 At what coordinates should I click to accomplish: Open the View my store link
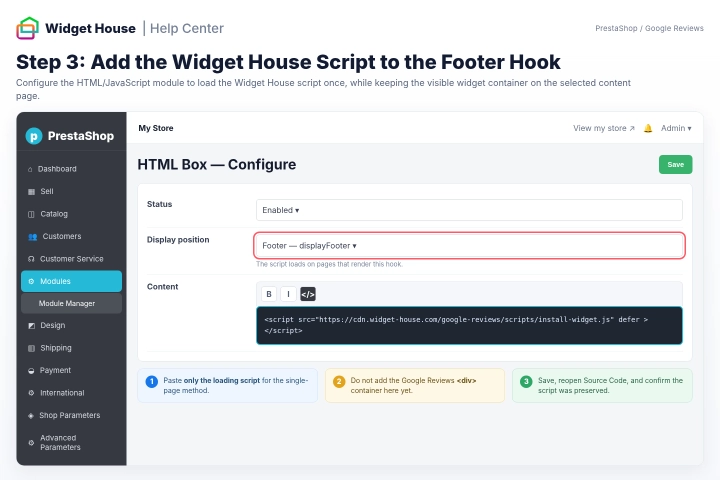603,128
